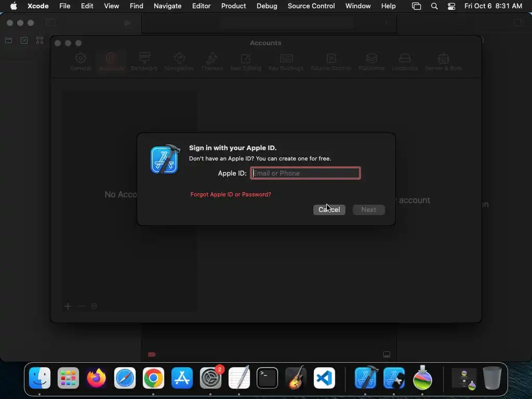Screen dimensions: 532x399
Task: Open the Navigate menu
Action: (x=168, y=6)
